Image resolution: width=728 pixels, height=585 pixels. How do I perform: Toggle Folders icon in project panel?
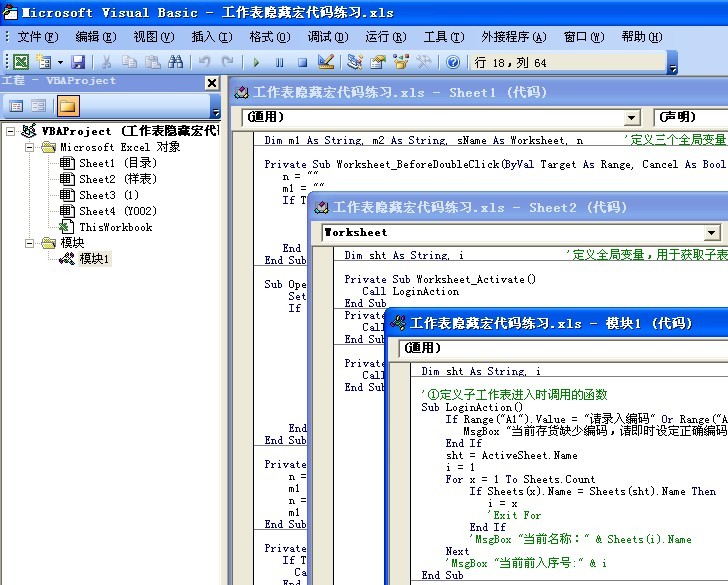(68, 106)
